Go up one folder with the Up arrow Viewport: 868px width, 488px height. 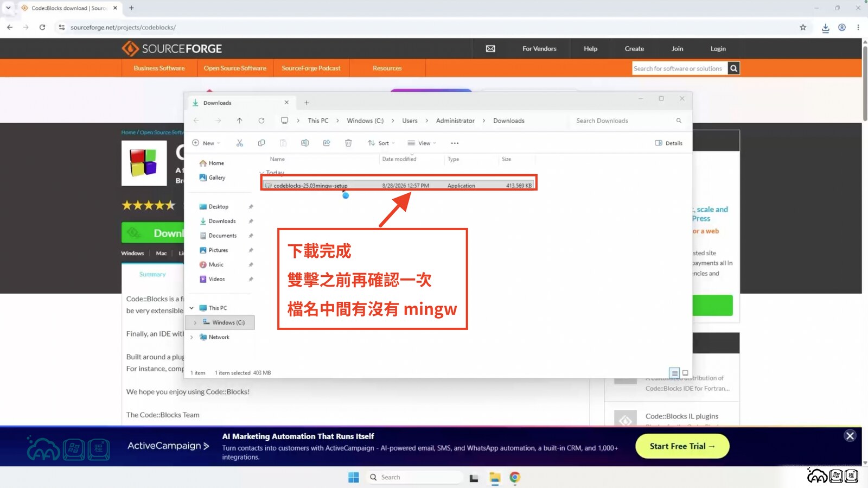[239, 121]
